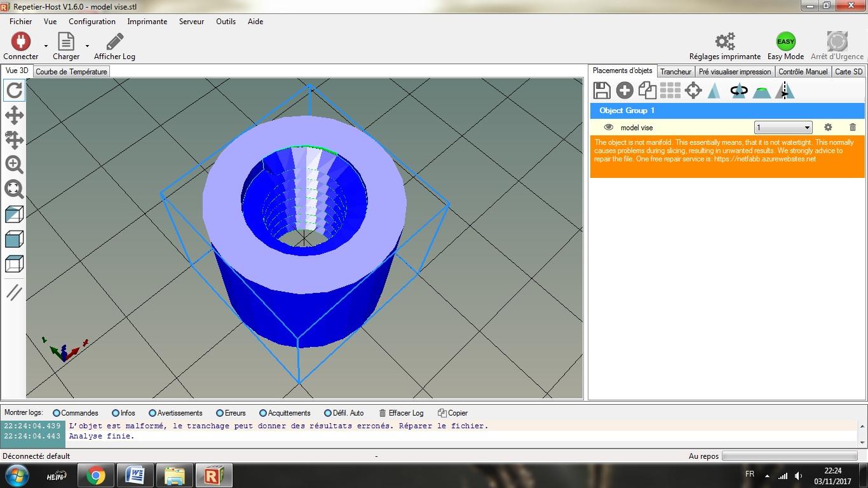868x488 pixels.
Task: Click the Connecter plug icon
Action: tap(21, 43)
